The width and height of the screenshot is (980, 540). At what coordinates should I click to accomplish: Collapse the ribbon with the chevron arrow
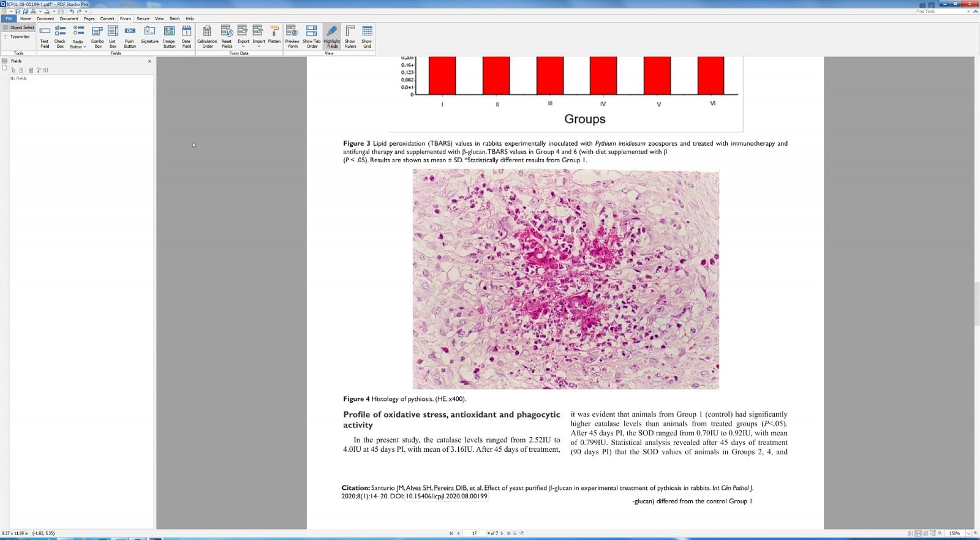pos(975,11)
